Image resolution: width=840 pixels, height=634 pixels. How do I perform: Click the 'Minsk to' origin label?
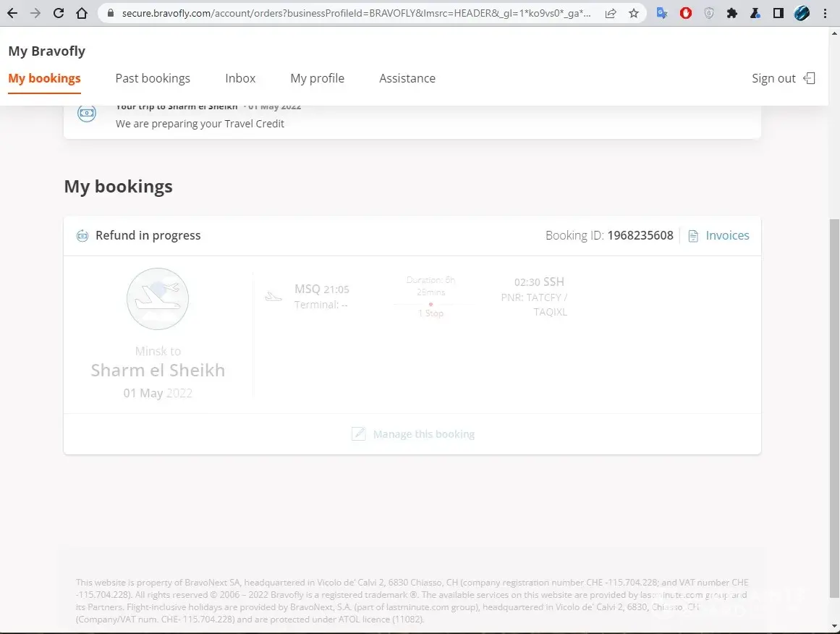(158, 351)
